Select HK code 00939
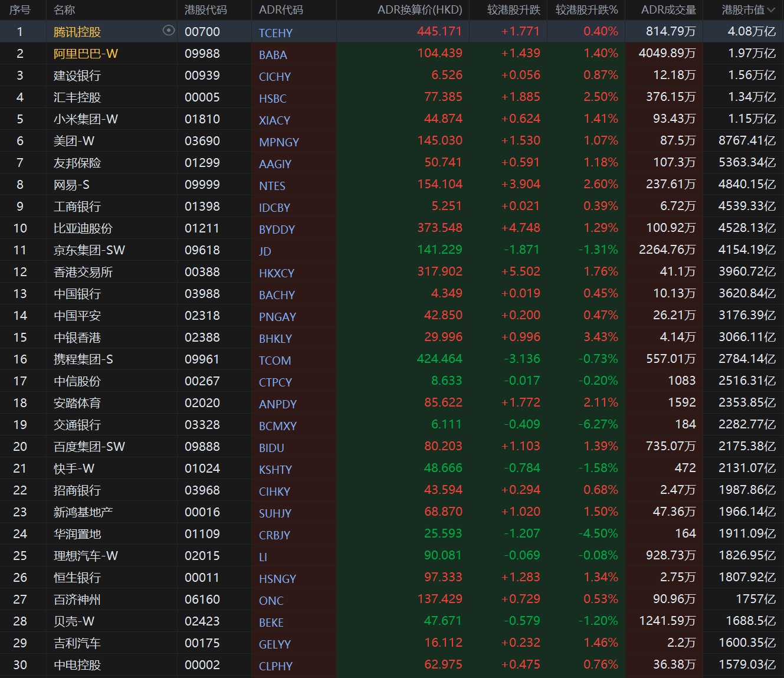Image resolution: width=784 pixels, height=678 pixels. [202, 76]
